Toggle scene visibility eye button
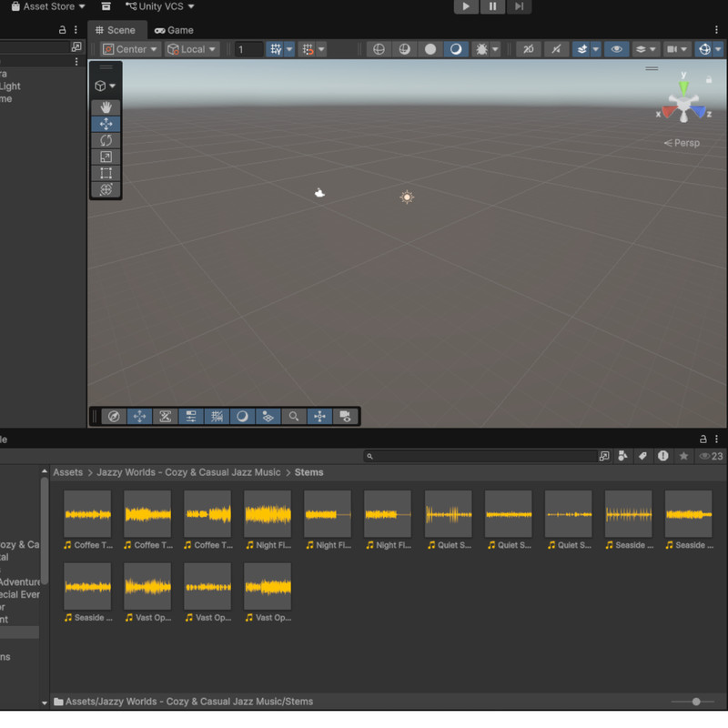728x728 pixels. coord(616,49)
